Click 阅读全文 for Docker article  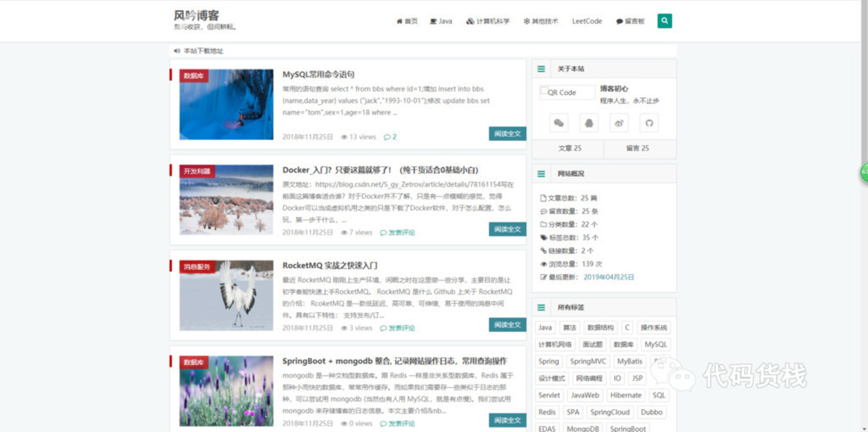pos(508,229)
